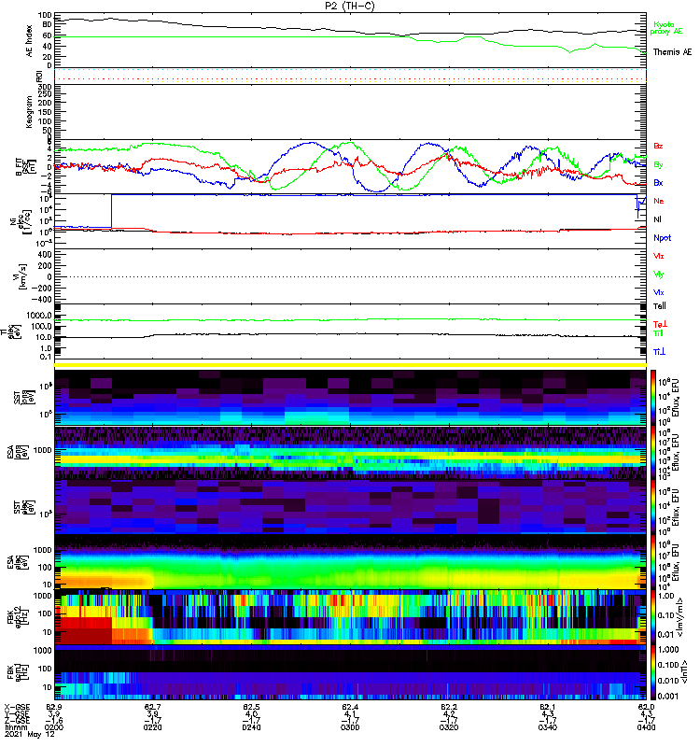The height and width of the screenshot is (747, 700).
Task: Click the 0.001 value on the nT color bar
Action: [x=666, y=696]
